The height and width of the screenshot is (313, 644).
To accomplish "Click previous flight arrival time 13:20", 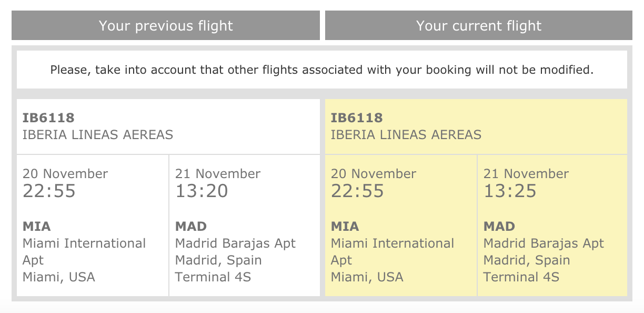I will point(202,191).
